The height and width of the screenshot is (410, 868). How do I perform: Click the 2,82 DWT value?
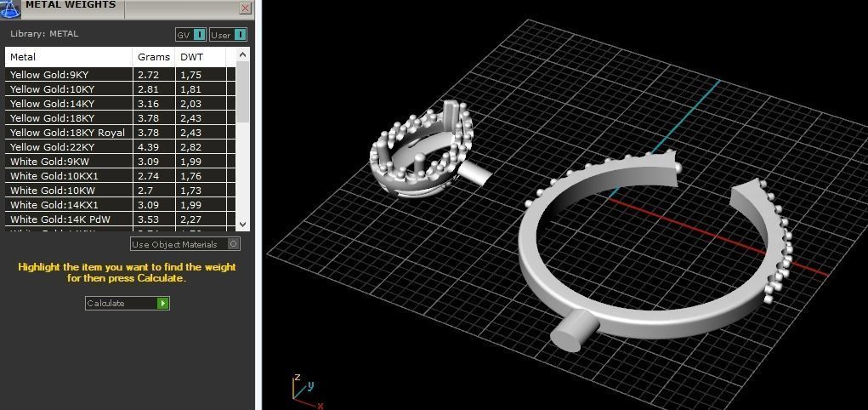[x=190, y=147]
